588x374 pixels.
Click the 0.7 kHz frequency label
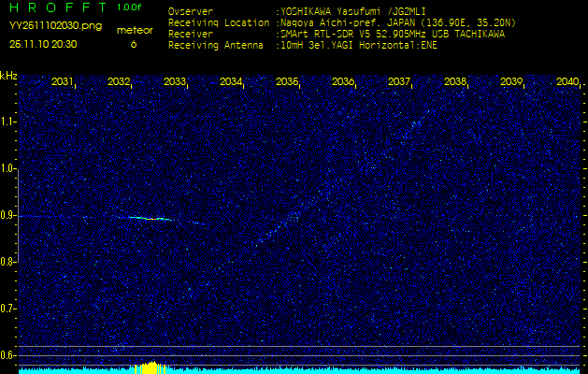click(7, 309)
